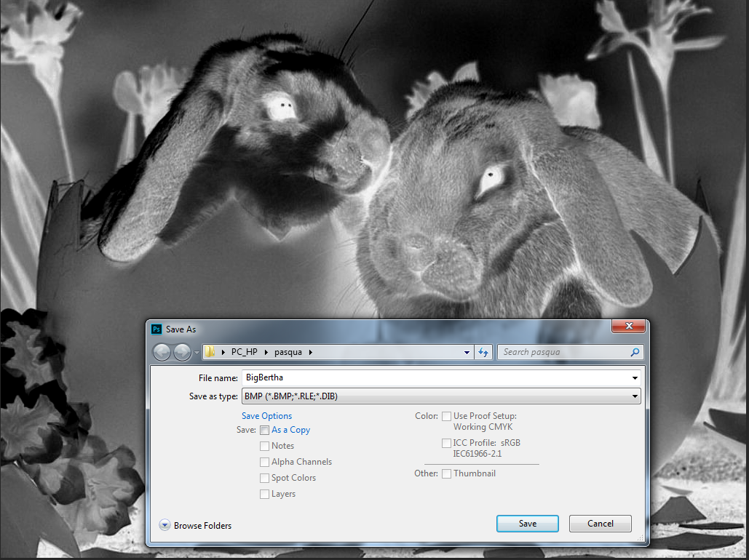Click the Save button

click(x=527, y=523)
